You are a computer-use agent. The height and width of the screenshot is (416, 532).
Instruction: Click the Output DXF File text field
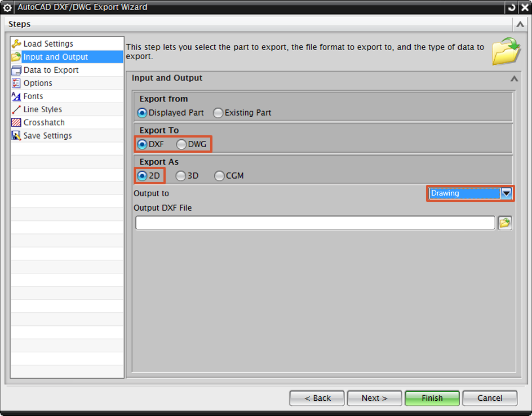[315, 223]
